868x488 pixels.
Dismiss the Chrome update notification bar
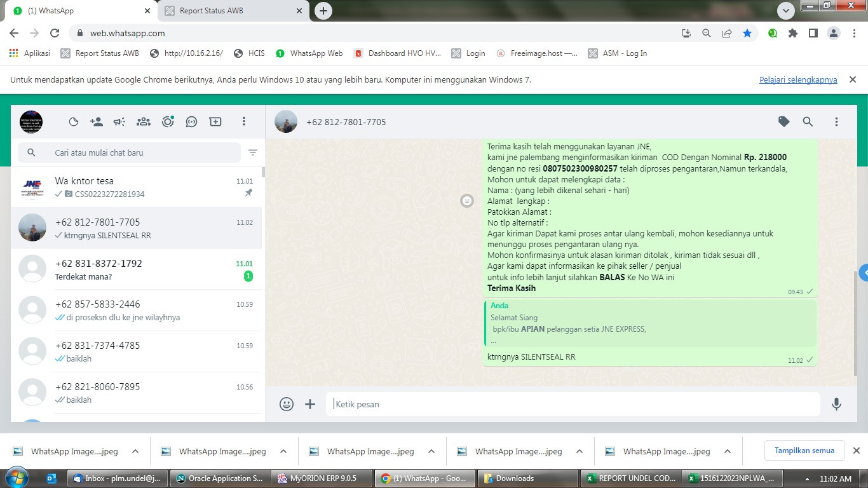pyautogui.click(x=853, y=79)
